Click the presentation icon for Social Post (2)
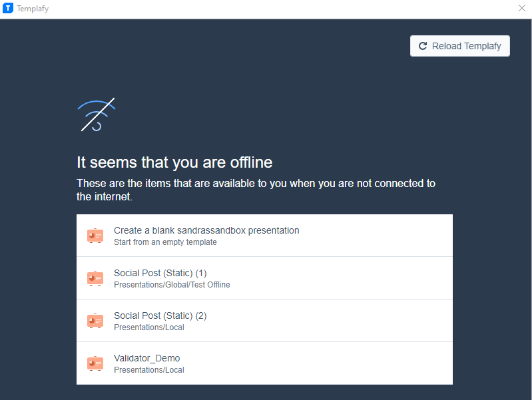Viewport: 532px width, 400px height. [95, 321]
